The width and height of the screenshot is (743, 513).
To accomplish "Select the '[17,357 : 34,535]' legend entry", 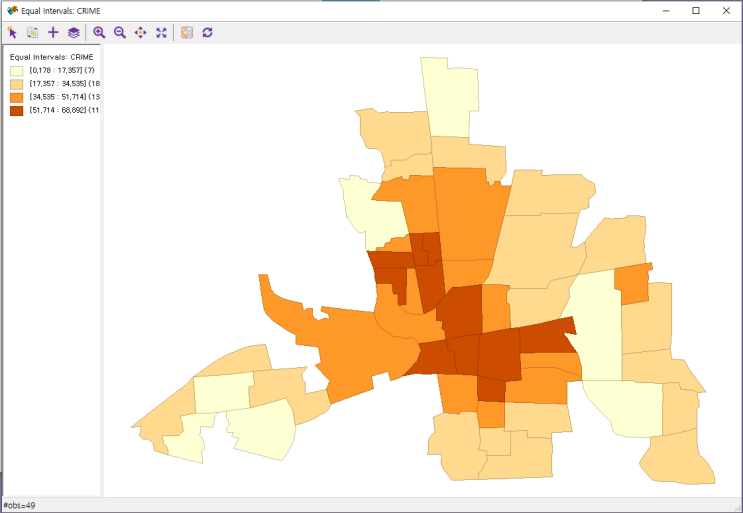I will coord(64,84).
